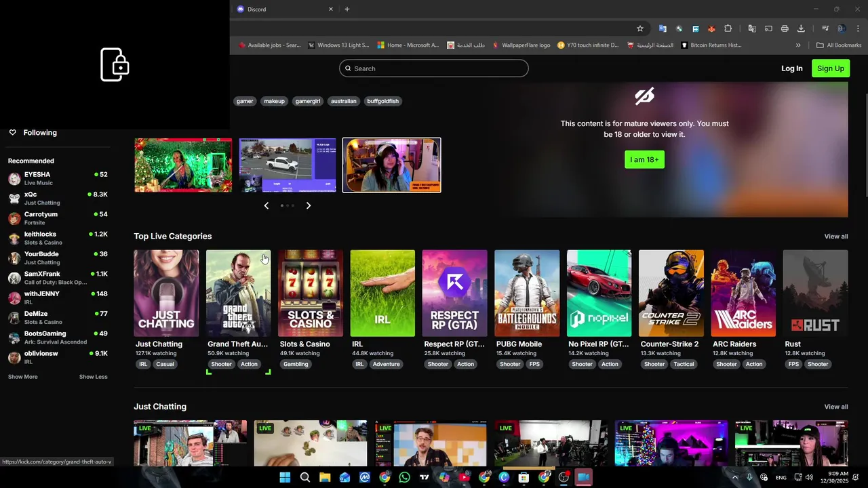Click the Log In button

(791, 68)
